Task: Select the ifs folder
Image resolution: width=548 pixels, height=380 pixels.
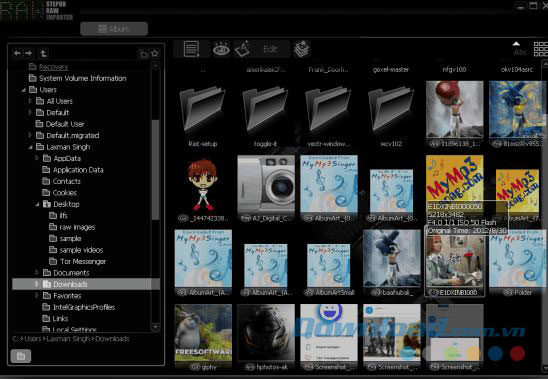Action: (58, 216)
